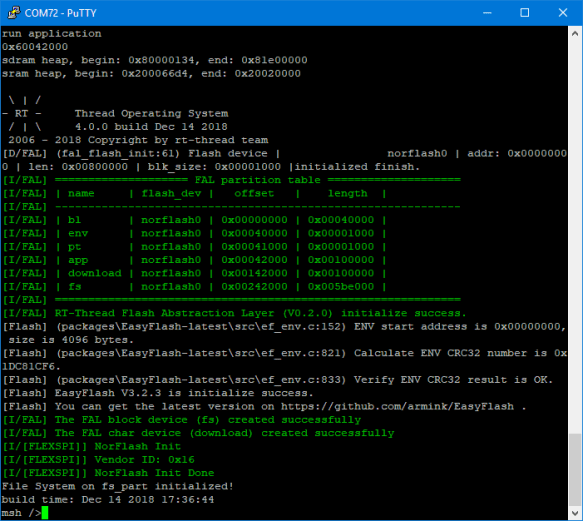Click partition name "app"
Viewport: 583px width, 521px height.
[x=78, y=260]
